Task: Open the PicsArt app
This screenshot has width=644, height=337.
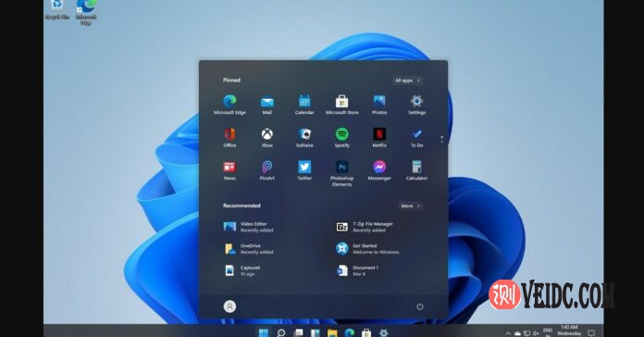Action: (x=267, y=170)
